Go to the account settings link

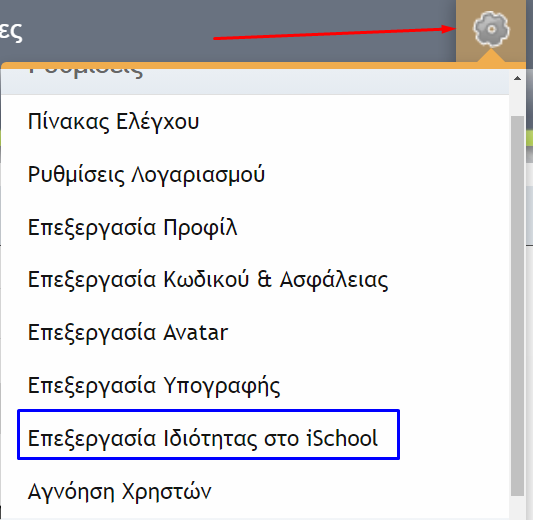[x=146, y=175]
